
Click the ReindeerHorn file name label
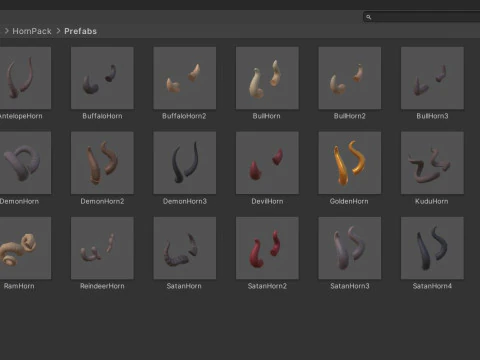click(102, 286)
